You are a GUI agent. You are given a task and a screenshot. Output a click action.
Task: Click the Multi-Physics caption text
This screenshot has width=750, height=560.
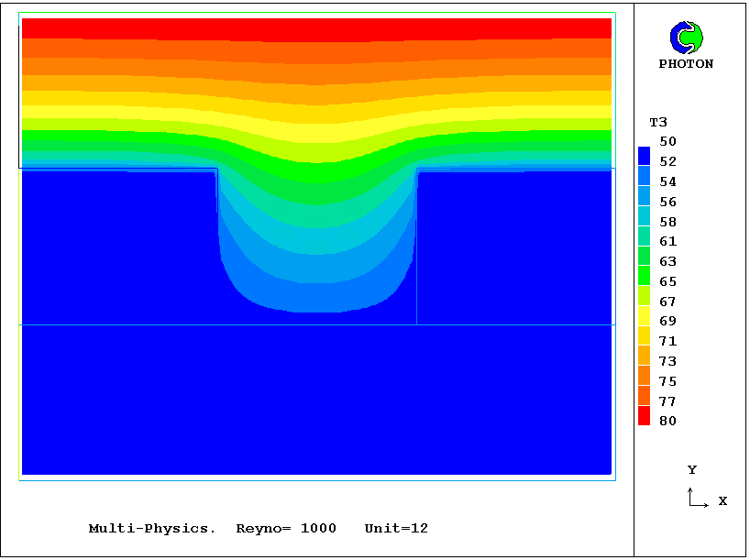pyautogui.click(x=152, y=529)
